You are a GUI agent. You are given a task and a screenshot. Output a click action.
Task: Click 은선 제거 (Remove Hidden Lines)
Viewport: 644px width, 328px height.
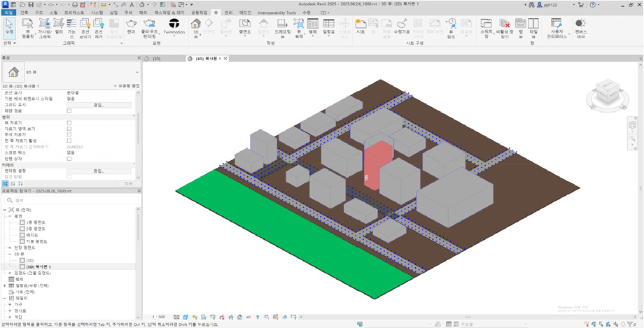click(98, 28)
